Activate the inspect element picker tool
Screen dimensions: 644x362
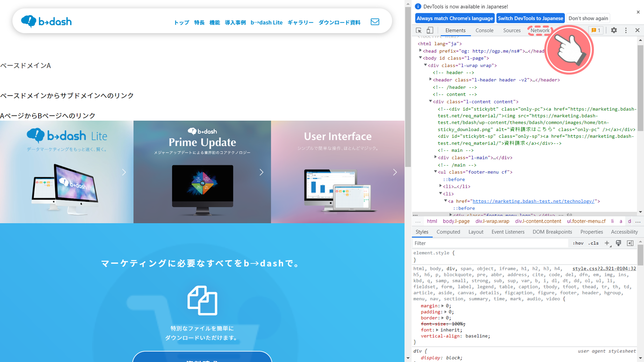point(419,30)
